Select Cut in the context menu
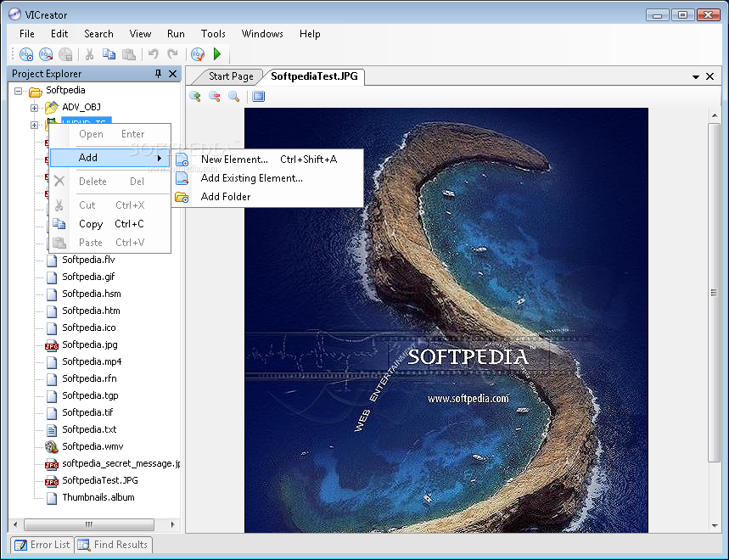The height and width of the screenshot is (560, 729). pyautogui.click(x=110, y=205)
